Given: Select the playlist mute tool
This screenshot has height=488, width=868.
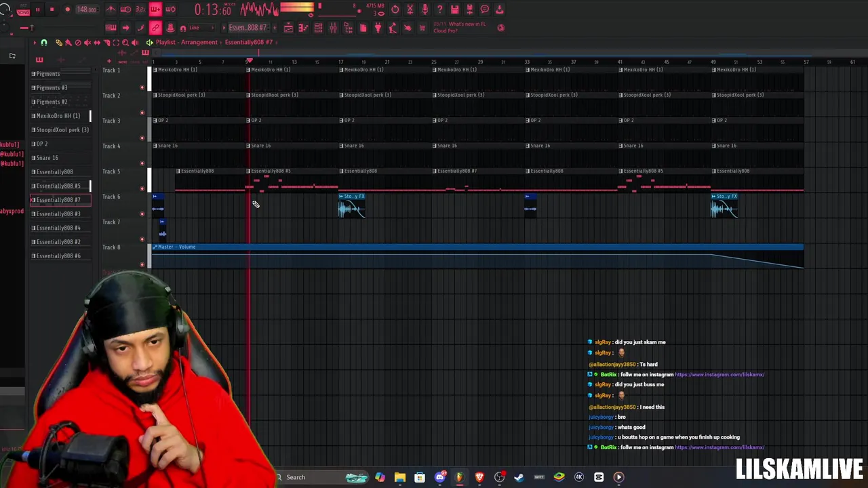Looking at the screenshot, I should (87, 43).
